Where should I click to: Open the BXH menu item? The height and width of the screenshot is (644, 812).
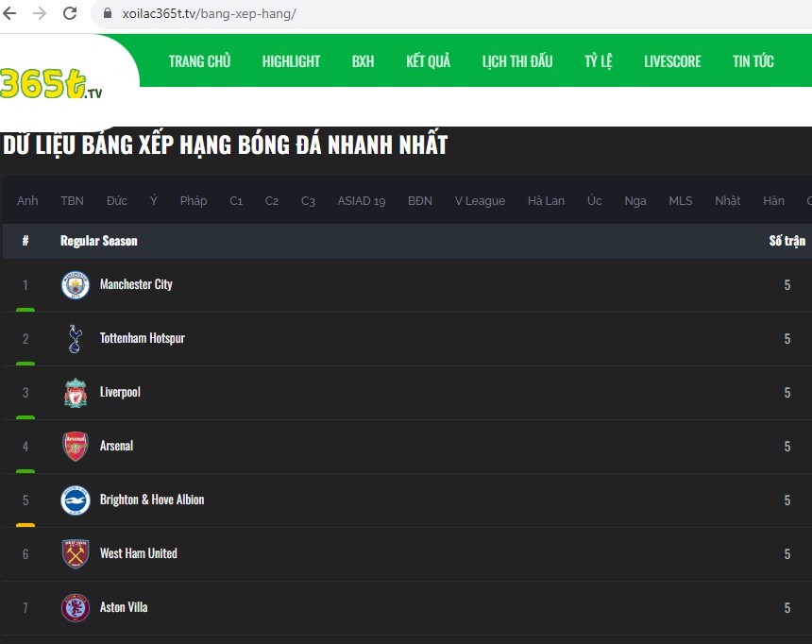coord(363,61)
